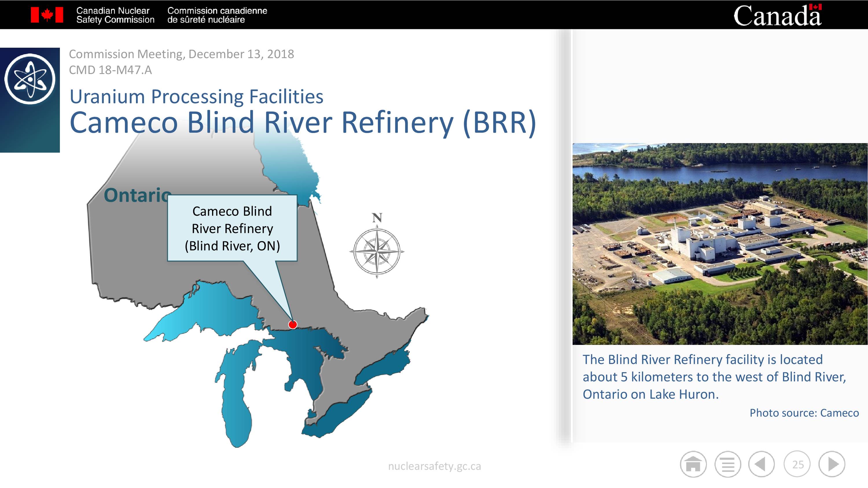868x488 pixels.
Task: Go to previous slide arrow
Action: pyautogui.click(x=762, y=464)
